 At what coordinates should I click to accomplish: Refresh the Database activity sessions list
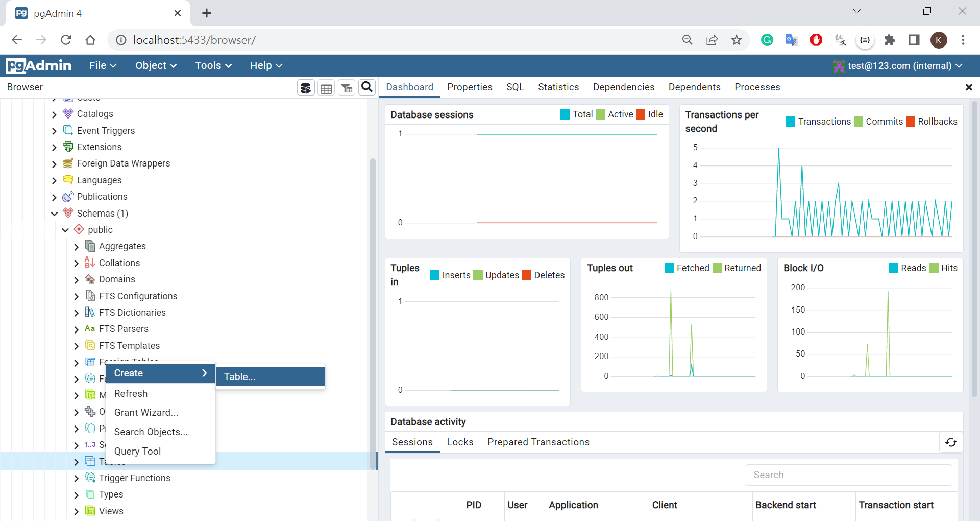pos(951,442)
